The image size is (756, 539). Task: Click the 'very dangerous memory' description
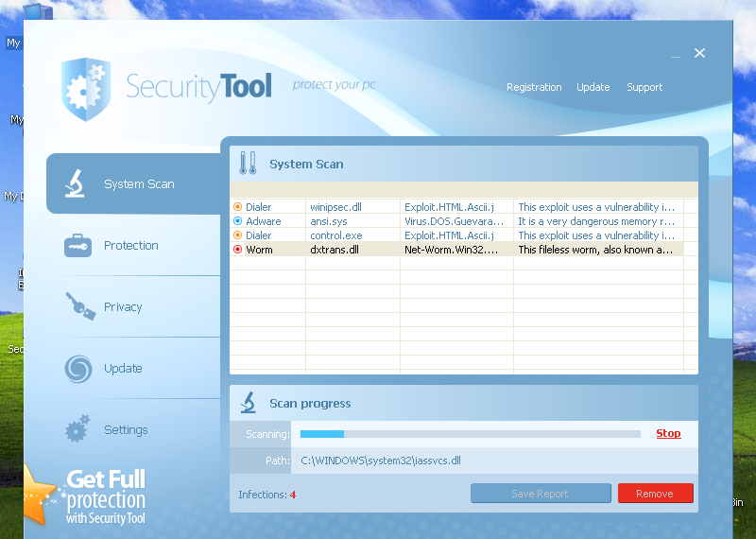point(596,221)
